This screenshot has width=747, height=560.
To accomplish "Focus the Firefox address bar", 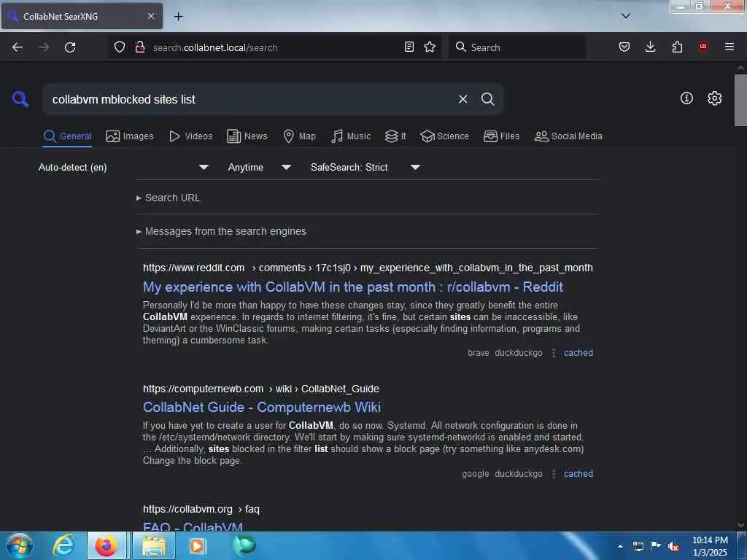I will (274, 47).
